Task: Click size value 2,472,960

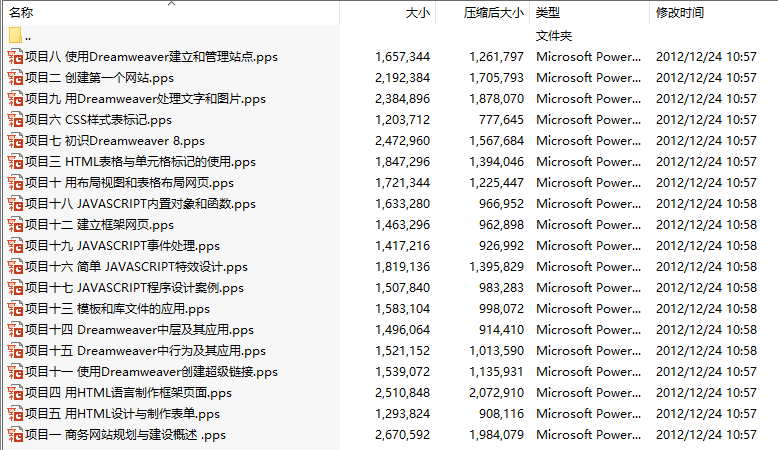Action: [402, 141]
